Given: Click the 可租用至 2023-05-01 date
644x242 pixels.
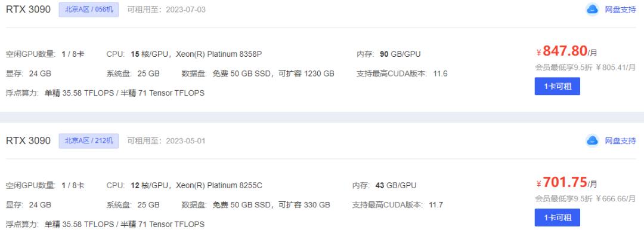Looking at the screenshot, I should (167, 141).
